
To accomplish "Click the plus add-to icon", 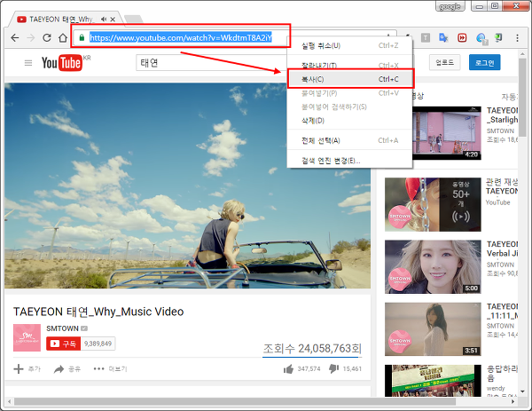I will [19, 369].
